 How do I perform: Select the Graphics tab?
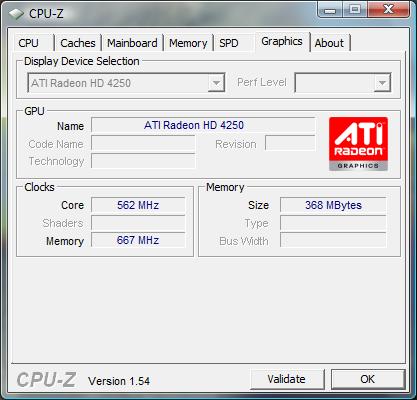[x=282, y=41]
